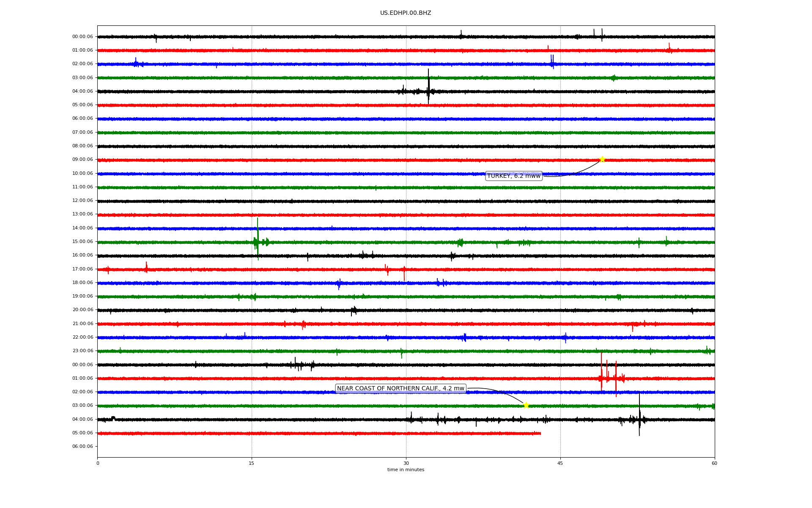This screenshot has height=508, width=812.
Task: Click the yellow star marker on the red 09:00:06 trace
Action: 602,160
